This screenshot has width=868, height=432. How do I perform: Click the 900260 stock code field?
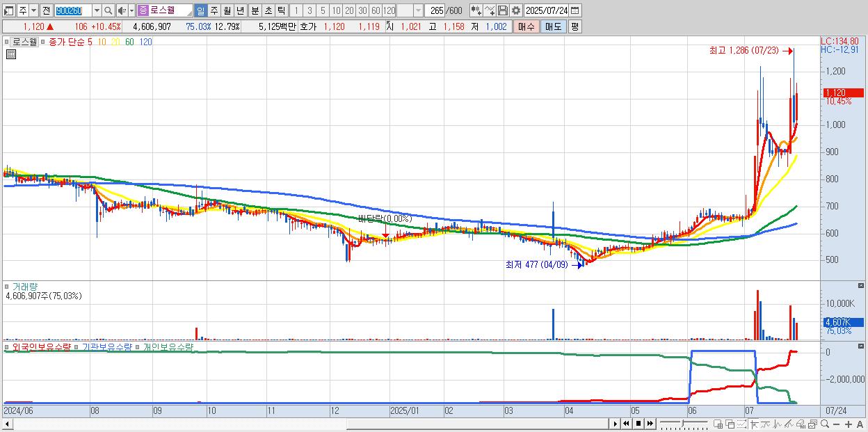(73, 10)
